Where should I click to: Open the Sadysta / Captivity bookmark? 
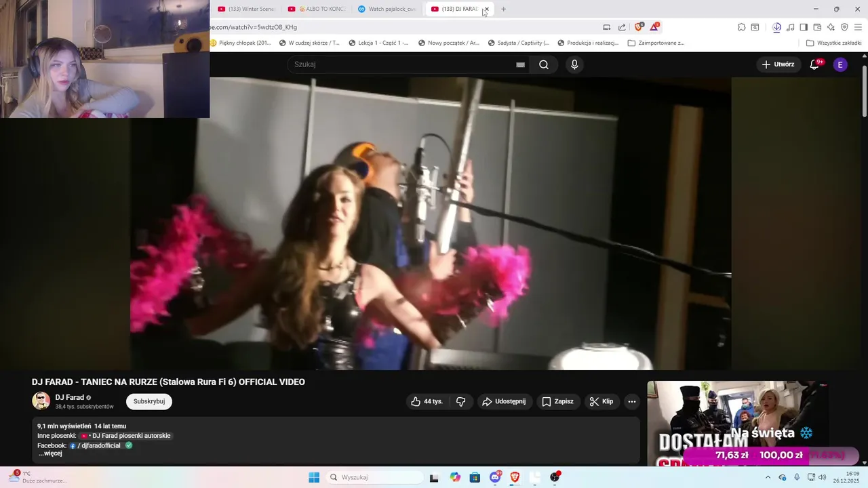pos(518,43)
